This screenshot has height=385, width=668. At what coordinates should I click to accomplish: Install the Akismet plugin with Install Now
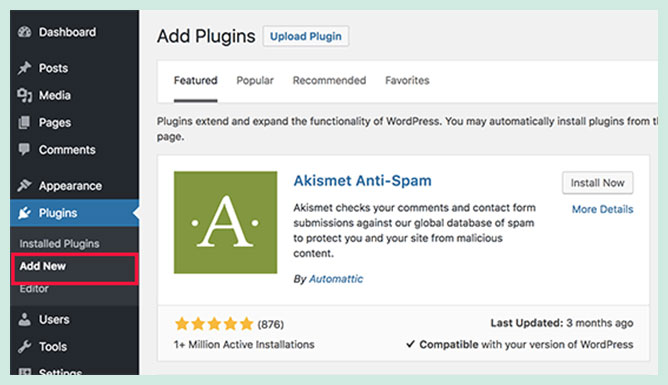tap(597, 183)
